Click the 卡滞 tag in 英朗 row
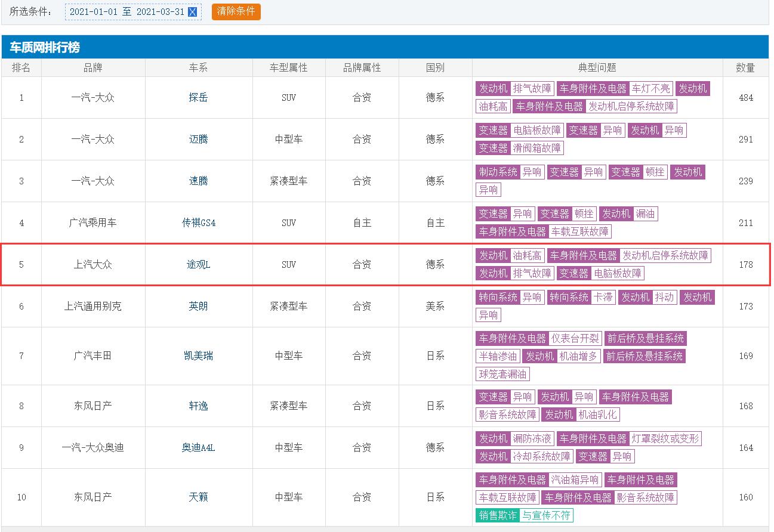This screenshot has width=774, height=532. tap(603, 298)
